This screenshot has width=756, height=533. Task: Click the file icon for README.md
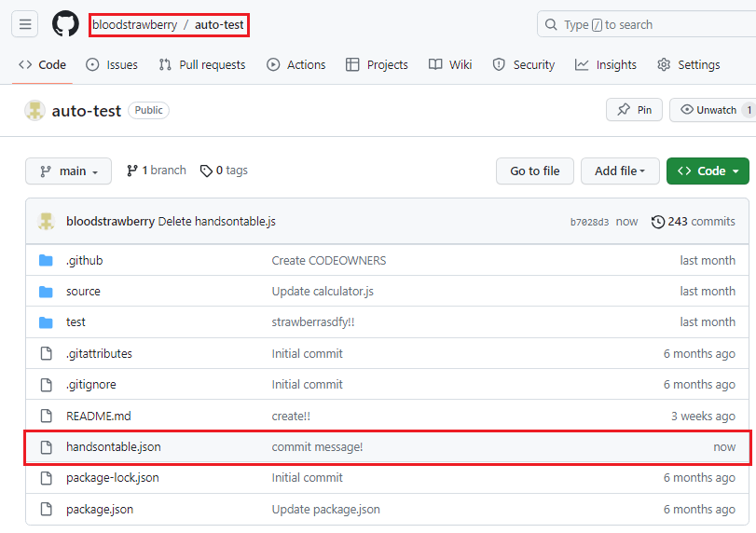pyautogui.click(x=47, y=416)
